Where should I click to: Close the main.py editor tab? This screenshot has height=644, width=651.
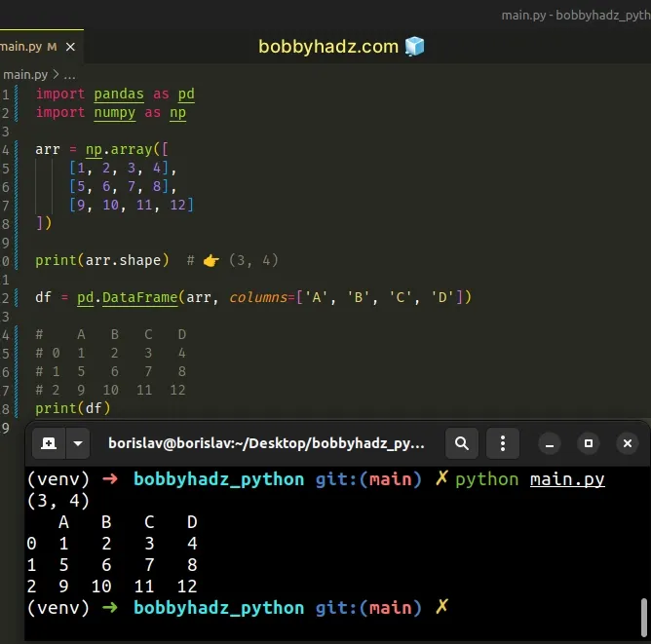pos(70,47)
